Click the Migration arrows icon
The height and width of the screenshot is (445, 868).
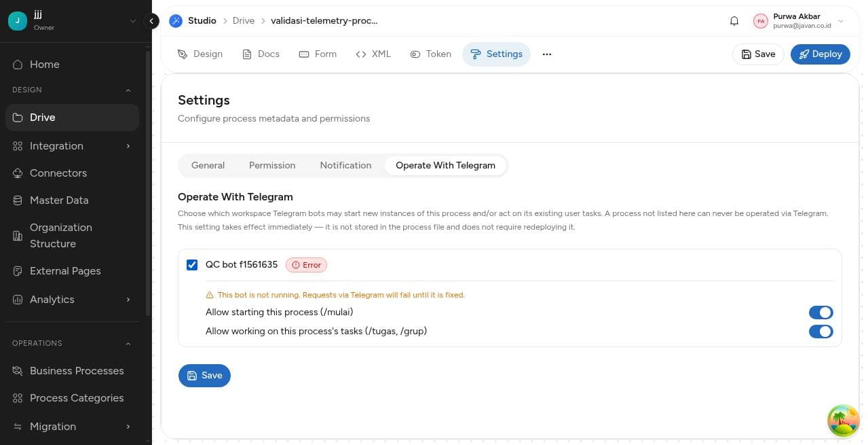pyautogui.click(x=18, y=427)
